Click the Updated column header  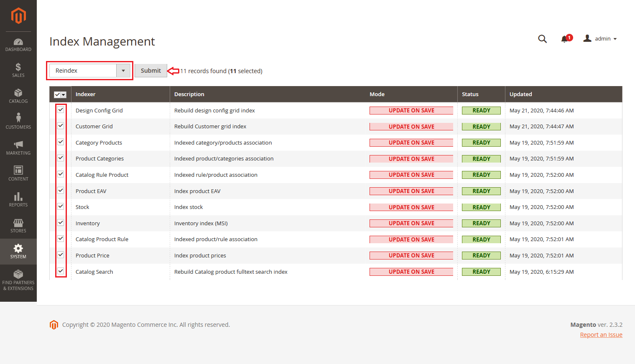[x=521, y=94]
